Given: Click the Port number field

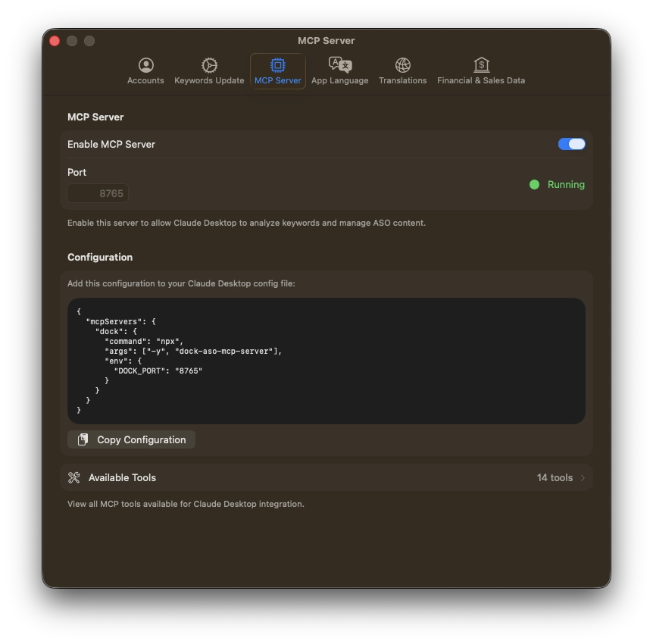Looking at the screenshot, I should pyautogui.click(x=98, y=193).
